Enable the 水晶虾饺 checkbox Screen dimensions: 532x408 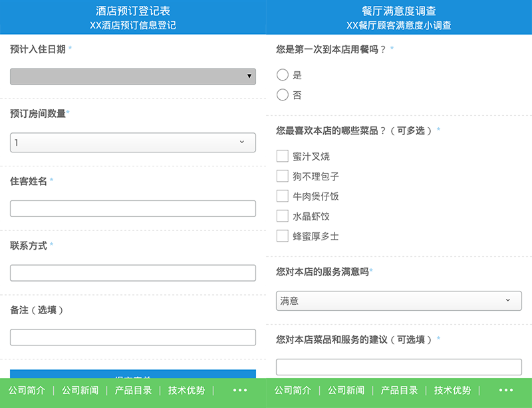tap(283, 216)
